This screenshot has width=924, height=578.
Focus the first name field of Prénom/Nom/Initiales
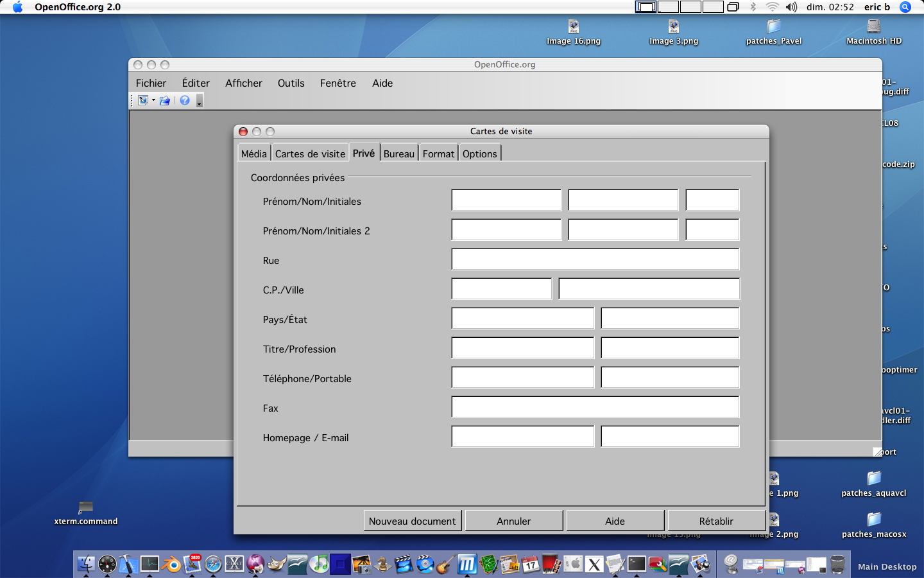(x=506, y=200)
